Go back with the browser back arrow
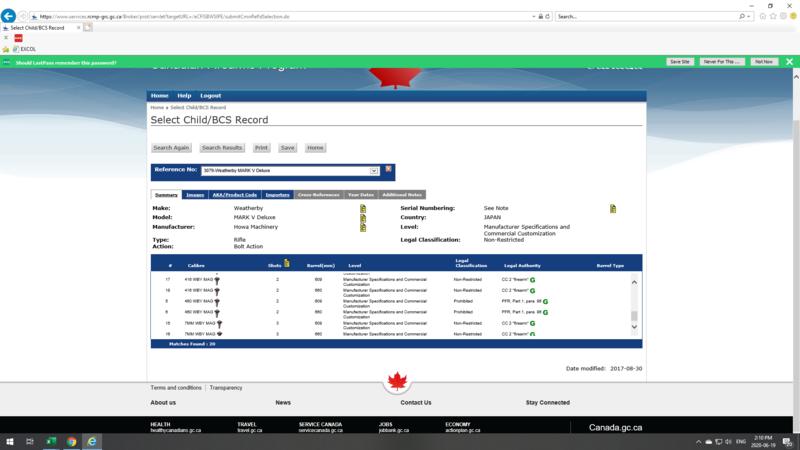This screenshot has width=800, height=450. (8, 16)
